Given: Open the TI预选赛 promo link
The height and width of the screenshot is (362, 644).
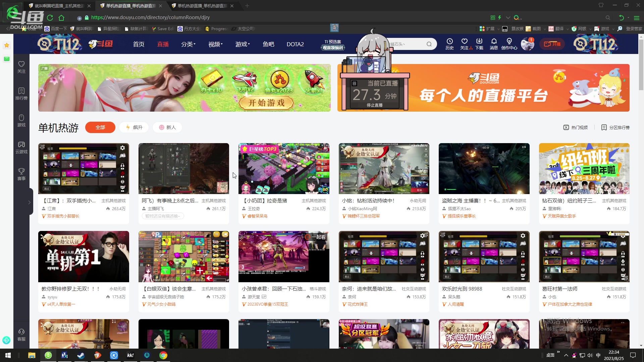Looking at the screenshot, I should point(333,45).
